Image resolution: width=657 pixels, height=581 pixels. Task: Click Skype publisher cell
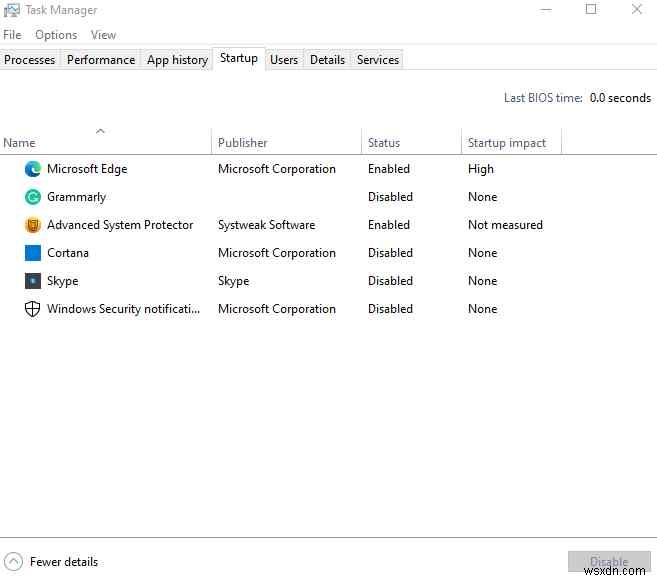click(x=234, y=281)
